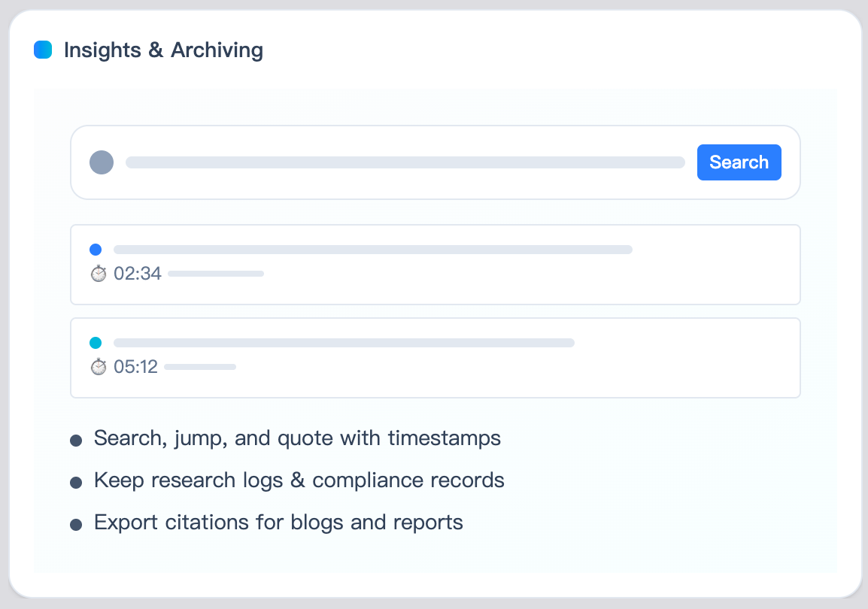Click bullet dot before "Export citations"
Screen dimensions: 868x609
point(76,525)
